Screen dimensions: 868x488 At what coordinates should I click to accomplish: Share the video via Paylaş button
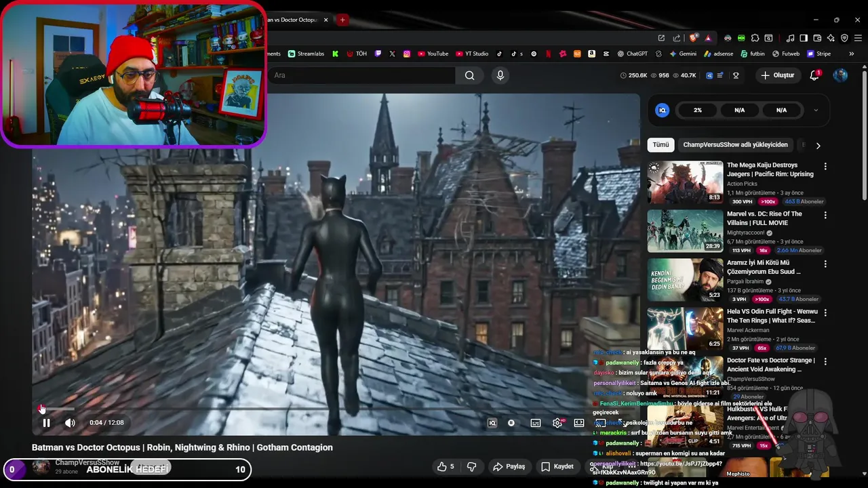pyautogui.click(x=509, y=466)
